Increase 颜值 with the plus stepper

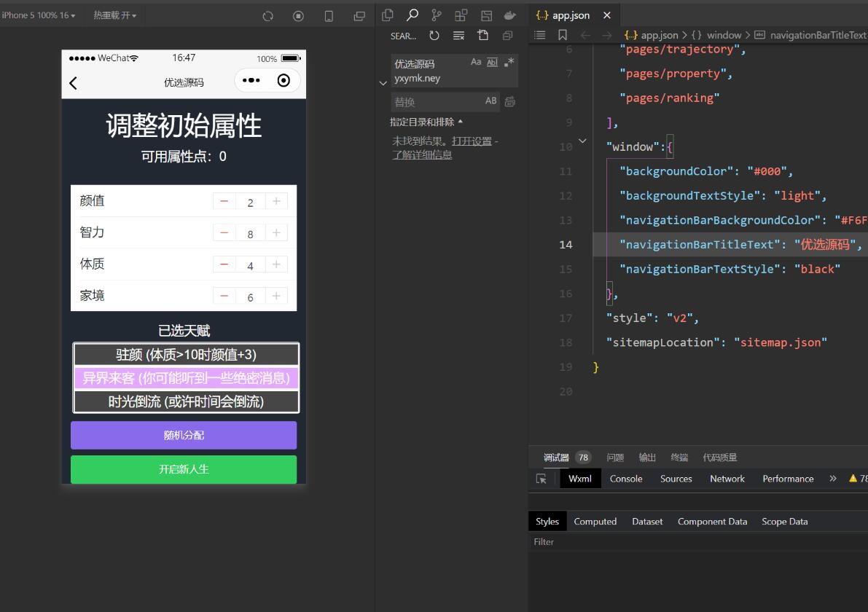tap(276, 201)
